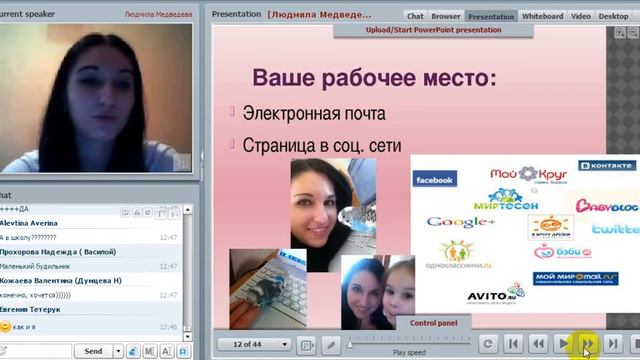Open the Whiteboard tab
Image resolution: width=640 pixels, height=360 pixels.
point(542,16)
